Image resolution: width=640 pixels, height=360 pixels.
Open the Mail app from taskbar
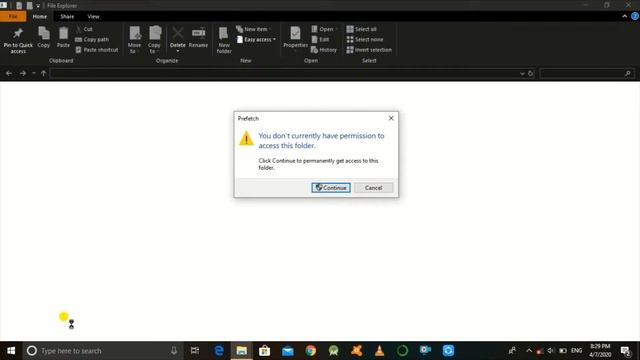288,351
